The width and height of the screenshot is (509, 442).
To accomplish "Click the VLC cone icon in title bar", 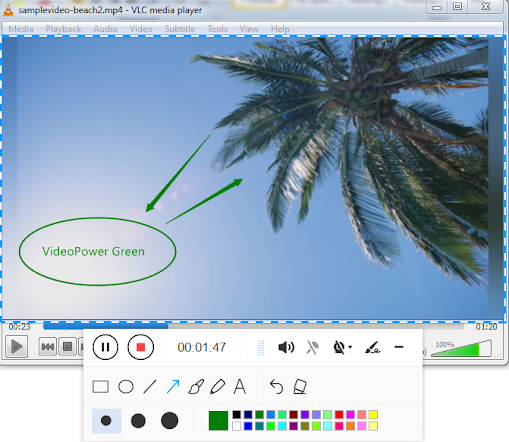I will (8, 10).
